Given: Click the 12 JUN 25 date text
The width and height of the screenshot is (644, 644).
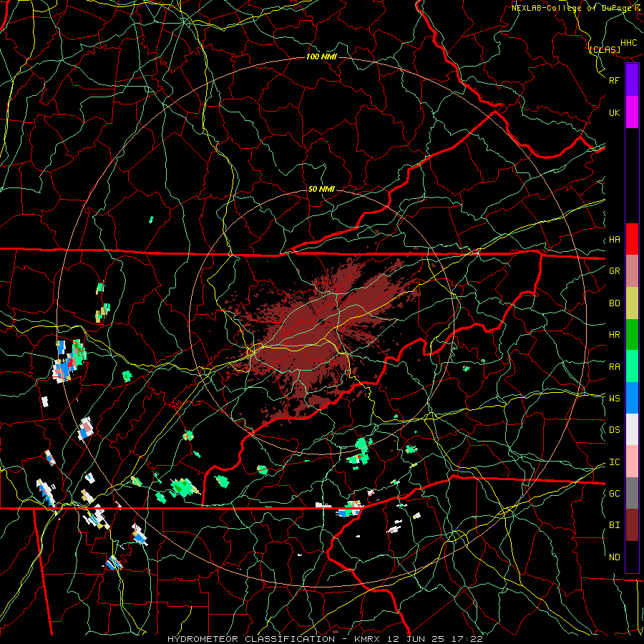Looking at the screenshot, I should coord(416,639).
